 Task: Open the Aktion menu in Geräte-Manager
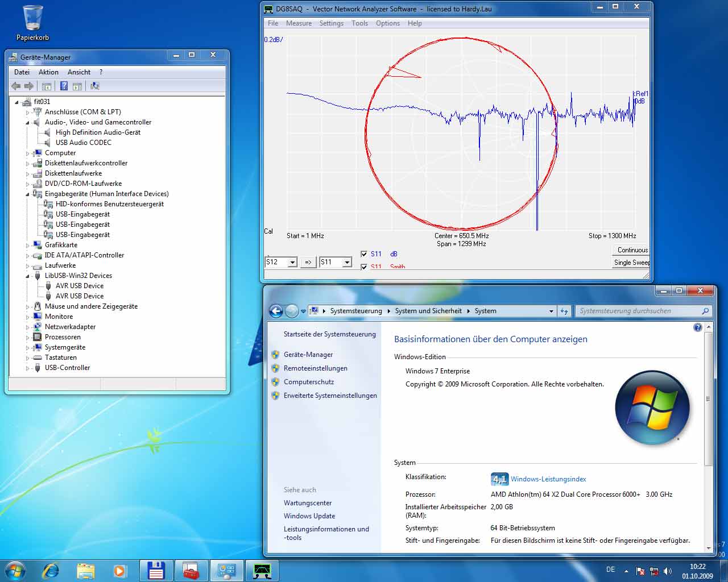pos(48,72)
